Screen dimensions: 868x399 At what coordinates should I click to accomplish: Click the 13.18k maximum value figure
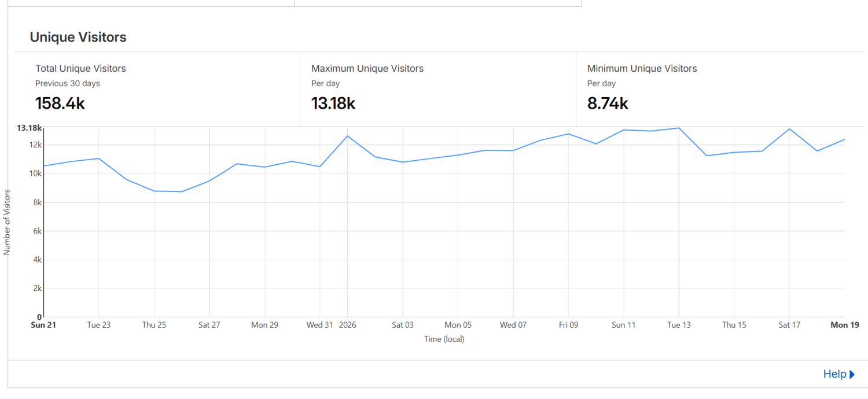click(x=333, y=104)
